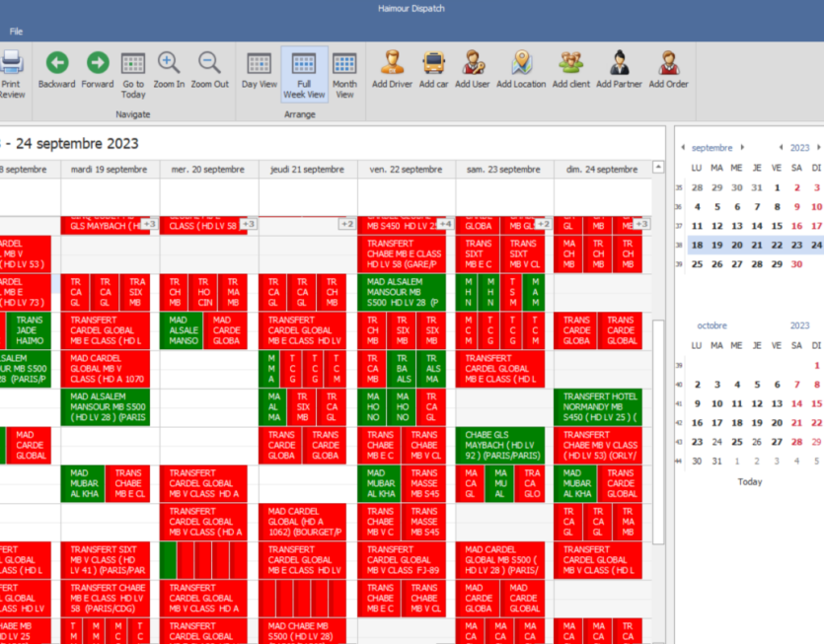The height and width of the screenshot is (644, 824).
Task: Expand the +4 hidden appointments on Friday
Action: 445,224
